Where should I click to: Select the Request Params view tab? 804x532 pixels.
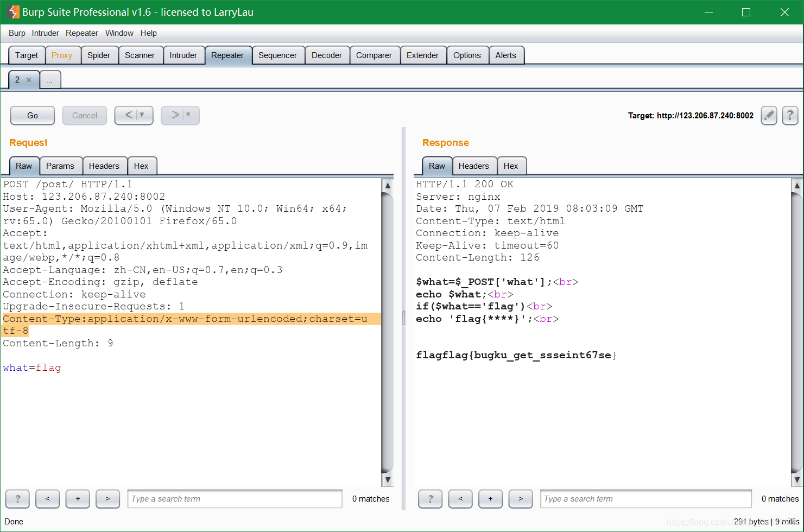(60, 166)
